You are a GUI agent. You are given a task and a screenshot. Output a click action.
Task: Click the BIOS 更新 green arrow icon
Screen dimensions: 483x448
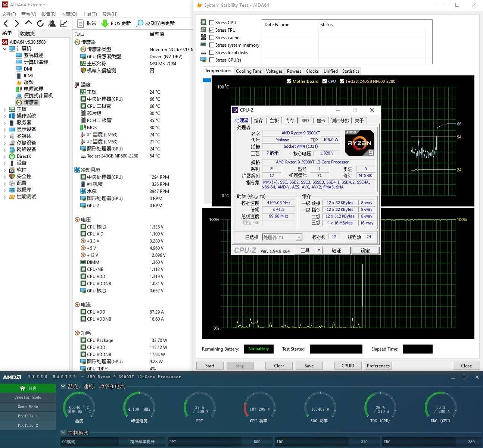point(105,23)
